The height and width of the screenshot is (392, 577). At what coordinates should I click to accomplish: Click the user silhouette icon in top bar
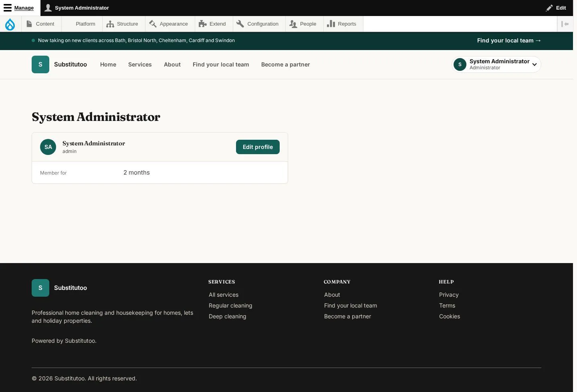coord(48,8)
